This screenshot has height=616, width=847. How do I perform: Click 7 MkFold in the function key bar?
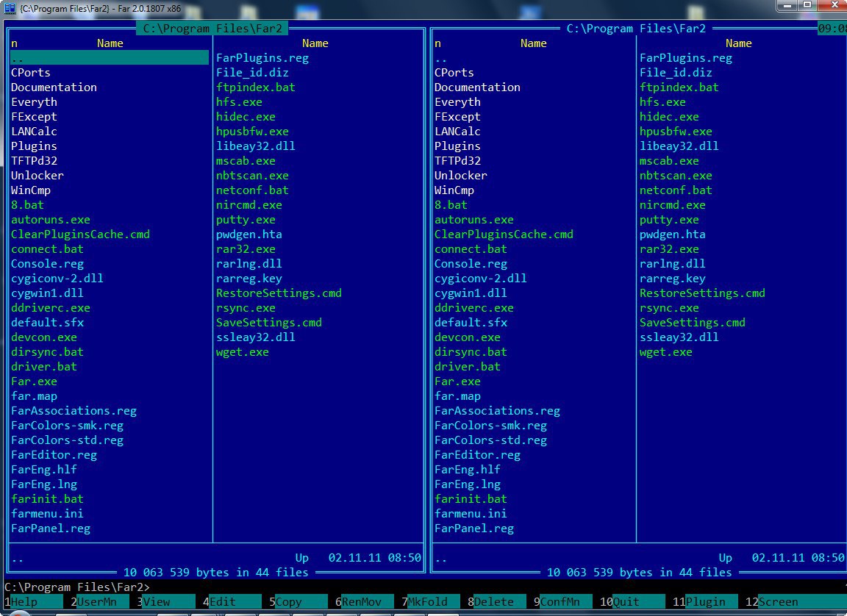tap(431, 601)
